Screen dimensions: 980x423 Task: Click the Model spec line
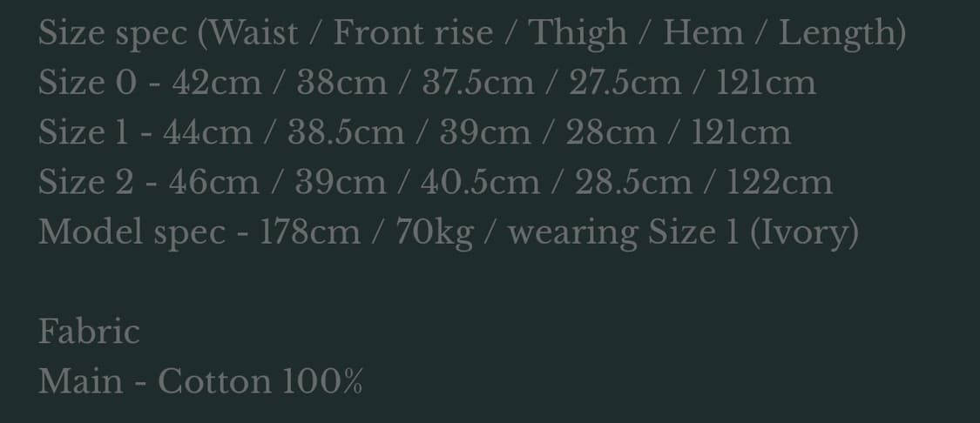click(x=448, y=233)
